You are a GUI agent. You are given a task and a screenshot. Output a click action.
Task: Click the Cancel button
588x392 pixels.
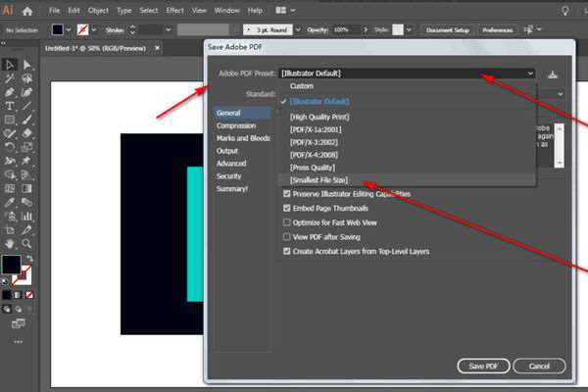click(539, 366)
